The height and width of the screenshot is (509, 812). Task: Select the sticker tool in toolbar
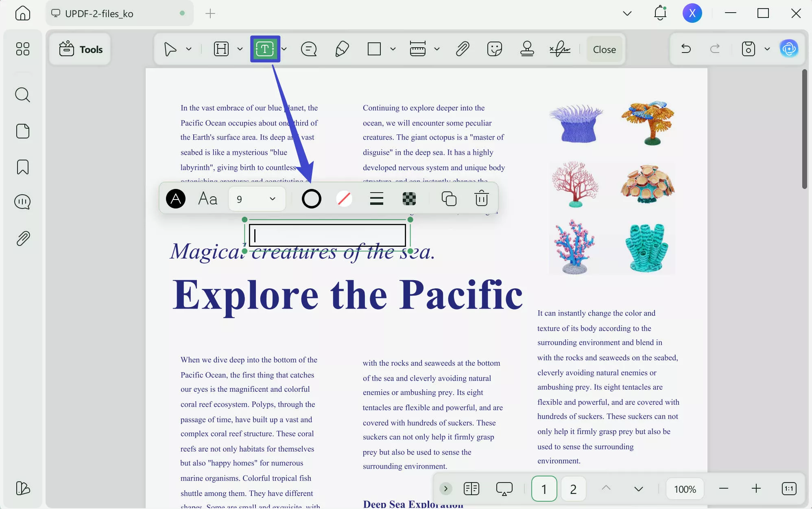click(x=494, y=49)
